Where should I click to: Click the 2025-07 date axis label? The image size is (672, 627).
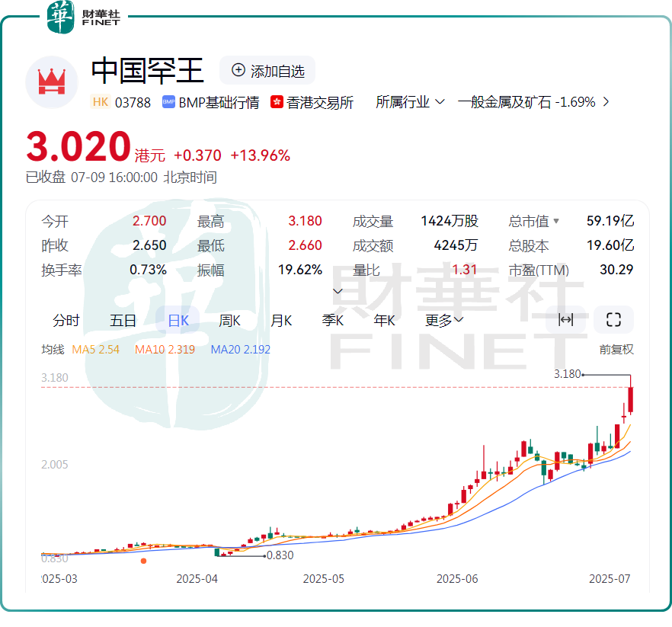click(x=610, y=579)
